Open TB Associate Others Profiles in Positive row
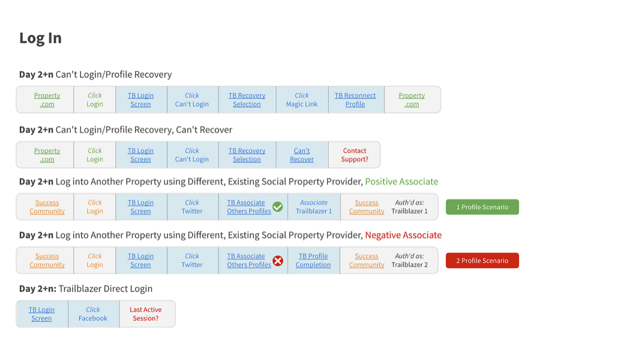This screenshot has width=644, height=362. 248,207
